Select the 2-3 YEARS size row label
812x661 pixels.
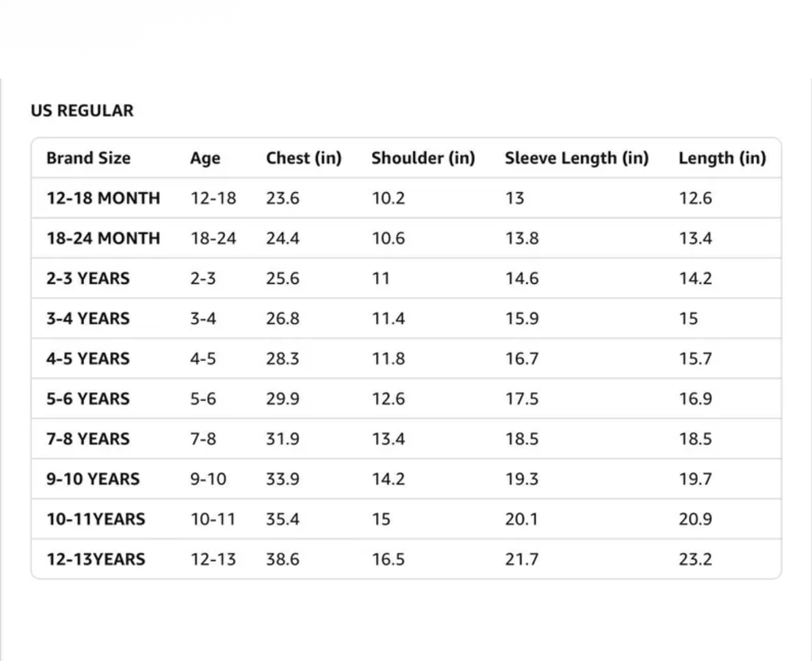point(88,279)
